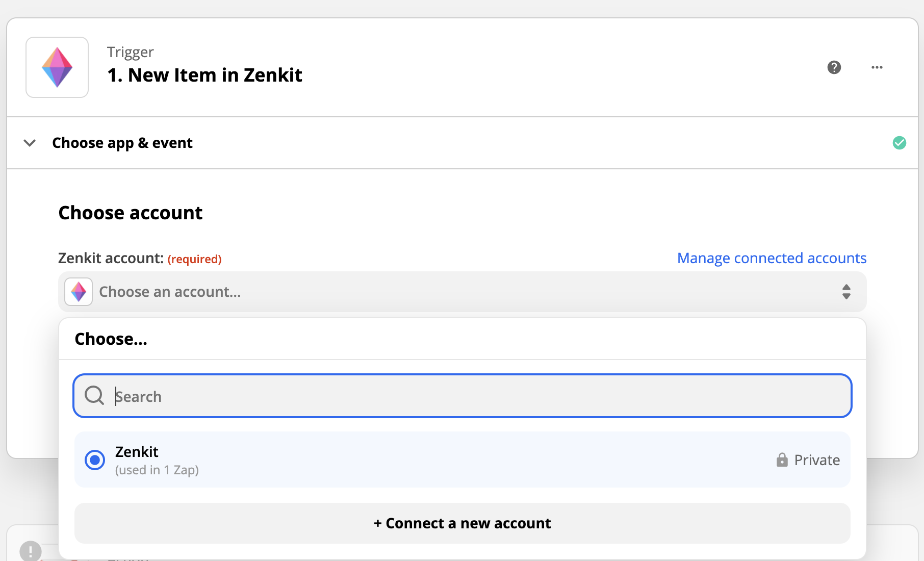Choose the 'Zenkit' account name in list
Viewport: 924px width, 561px height.
pos(137,452)
